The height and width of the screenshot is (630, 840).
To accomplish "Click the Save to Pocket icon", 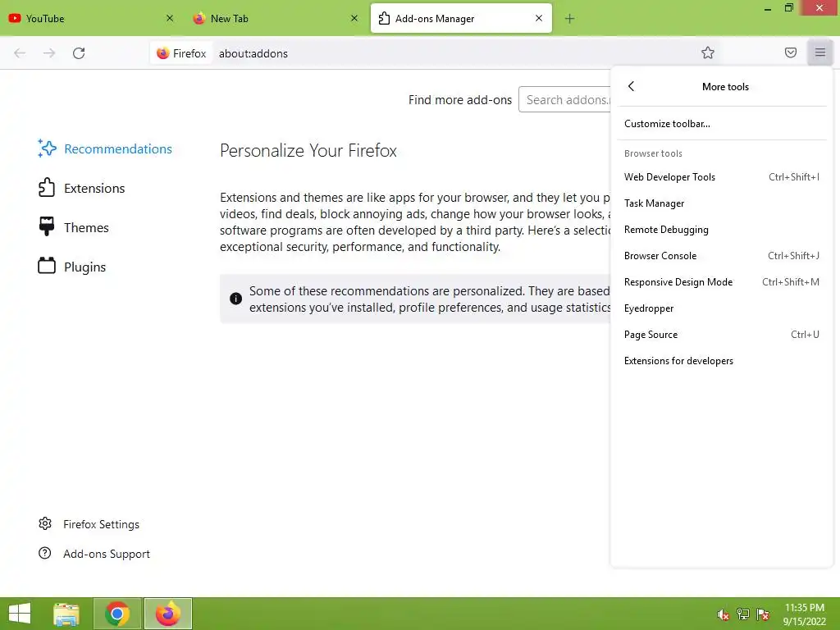I will [790, 52].
